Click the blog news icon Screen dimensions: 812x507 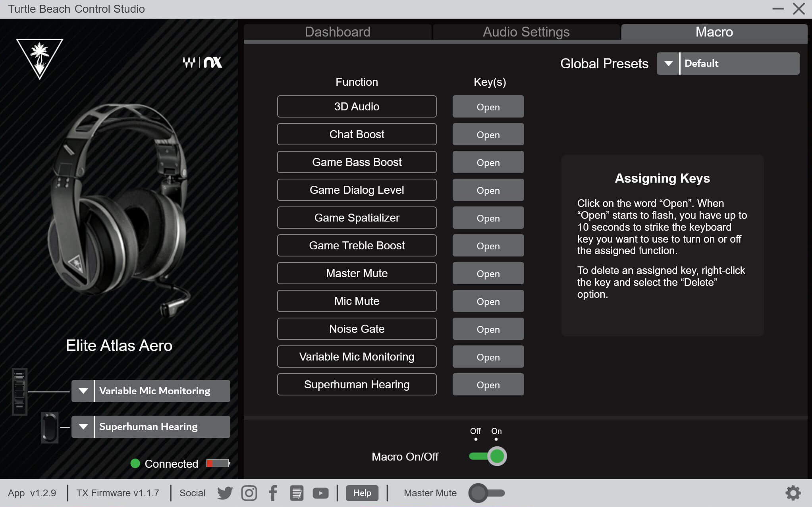[x=297, y=493]
